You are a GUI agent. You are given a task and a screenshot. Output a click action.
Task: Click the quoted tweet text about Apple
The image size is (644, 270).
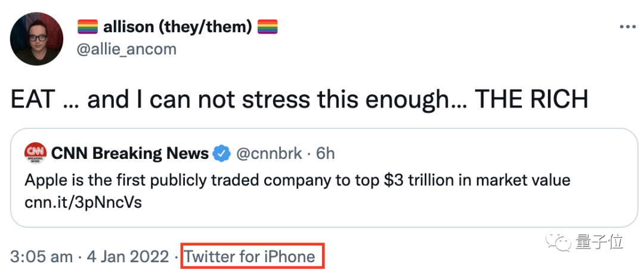point(297,179)
